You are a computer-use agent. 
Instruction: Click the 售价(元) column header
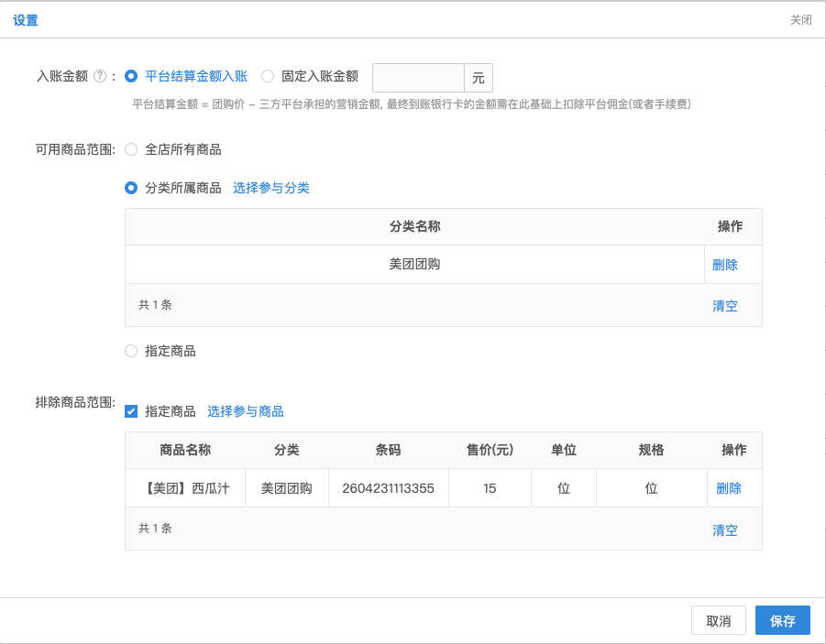click(490, 450)
